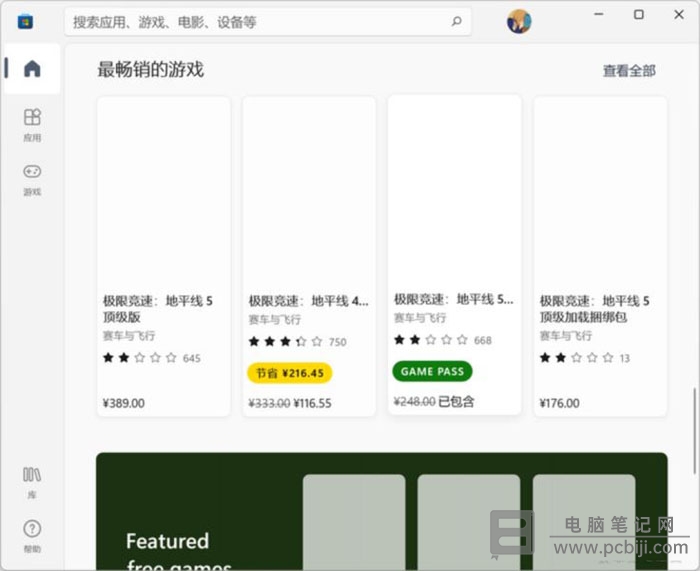Minimize the Store window
The width and height of the screenshot is (700, 571).
click(599, 14)
